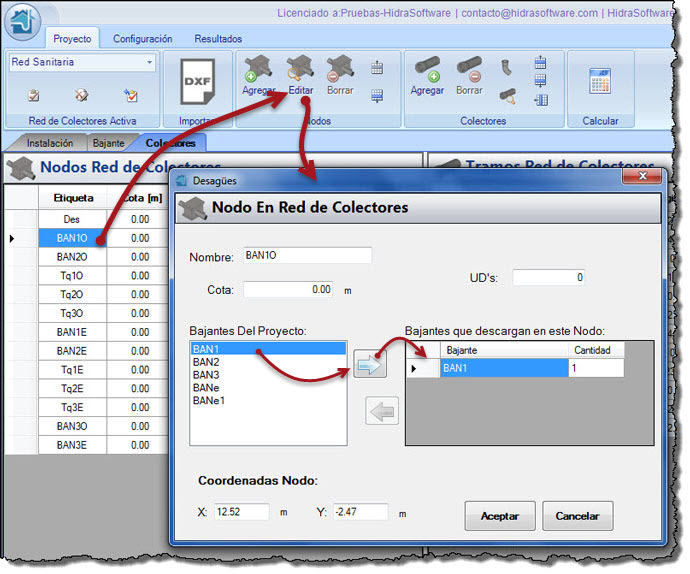Click the Calcular calculator icon
The width and height of the screenshot is (690, 574).
(600, 82)
